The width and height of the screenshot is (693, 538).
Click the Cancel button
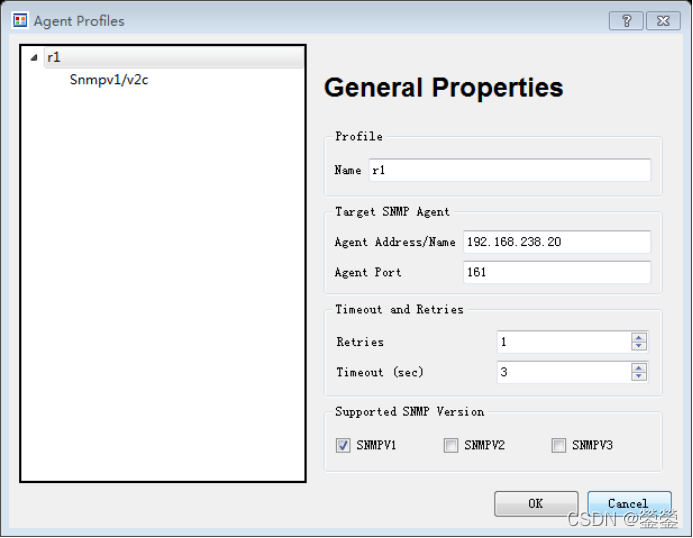[x=629, y=504]
